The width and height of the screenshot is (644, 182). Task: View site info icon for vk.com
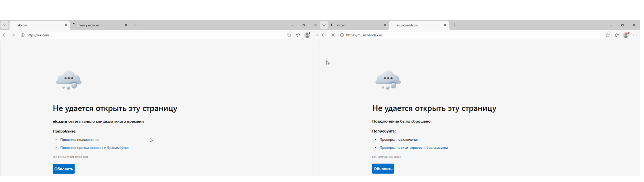click(23, 35)
